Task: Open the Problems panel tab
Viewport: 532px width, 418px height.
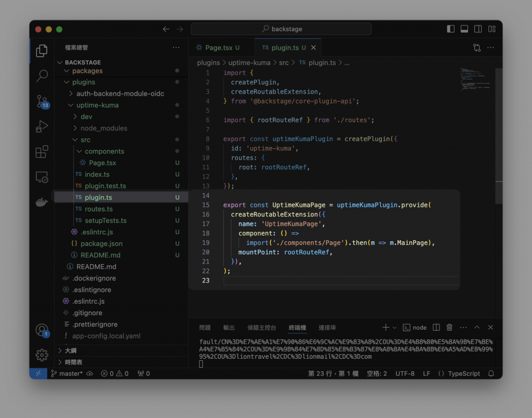Action: [x=205, y=328]
